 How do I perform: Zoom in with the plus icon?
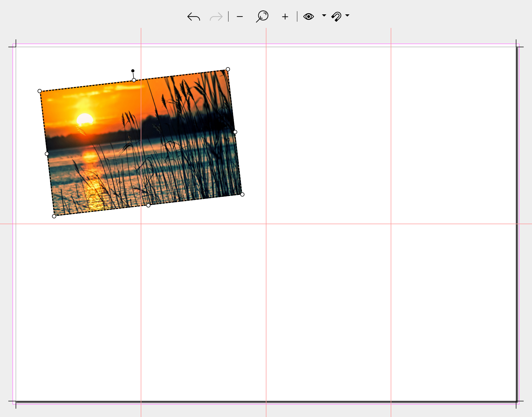[x=285, y=17]
